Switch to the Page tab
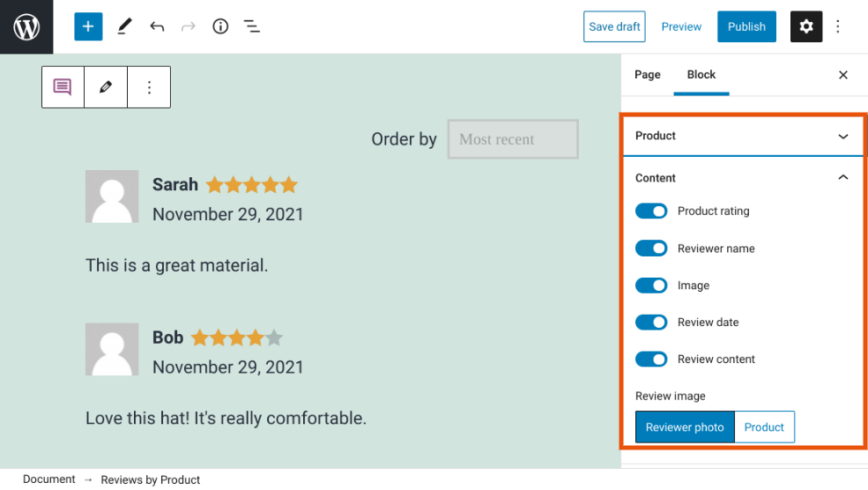Image resolution: width=868 pixels, height=490 pixels. (x=648, y=75)
